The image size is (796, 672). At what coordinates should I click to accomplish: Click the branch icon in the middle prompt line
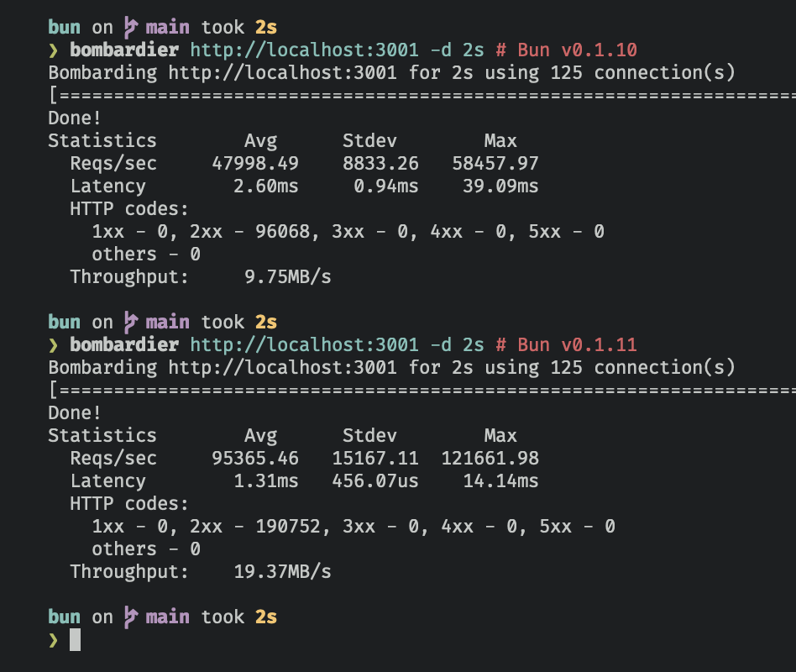[x=129, y=322]
